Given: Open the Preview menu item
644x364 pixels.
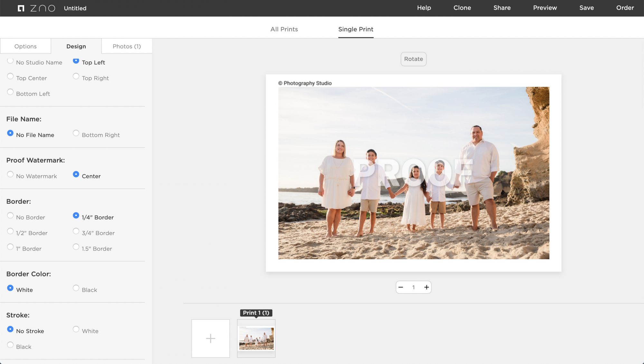Looking at the screenshot, I should click(x=545, y=8).
